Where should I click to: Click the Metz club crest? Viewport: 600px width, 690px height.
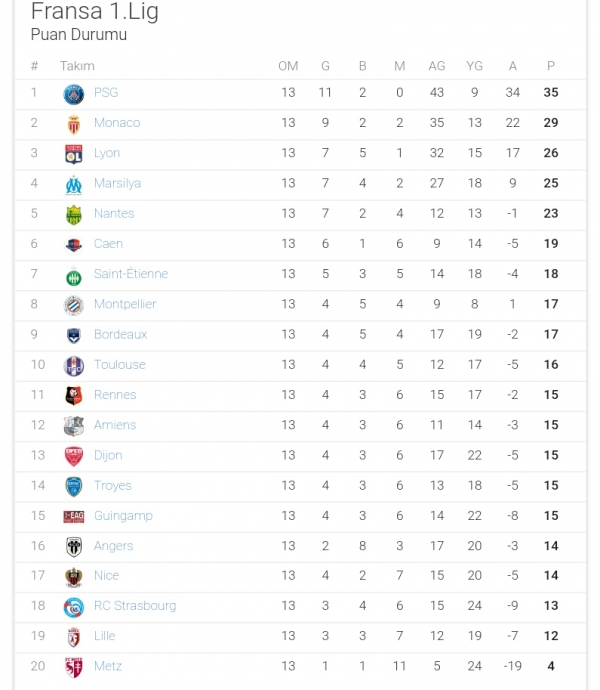[x=74, y=667]
